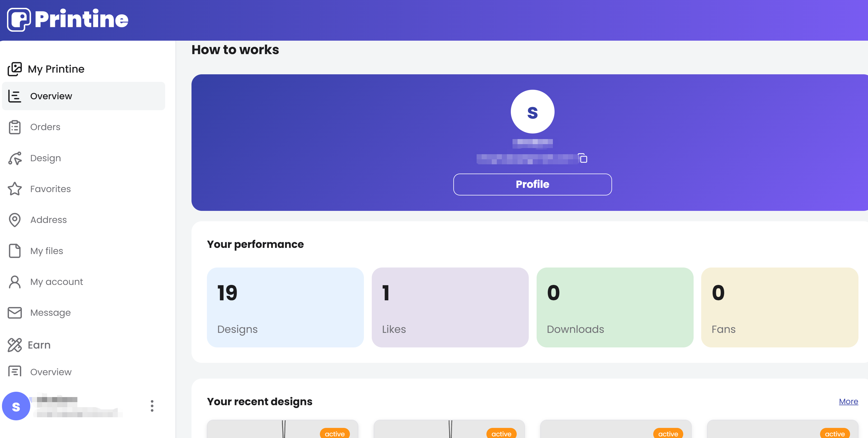The image size is (868, 438).
Task: Click the Printine logo icon
Action: 19,20
